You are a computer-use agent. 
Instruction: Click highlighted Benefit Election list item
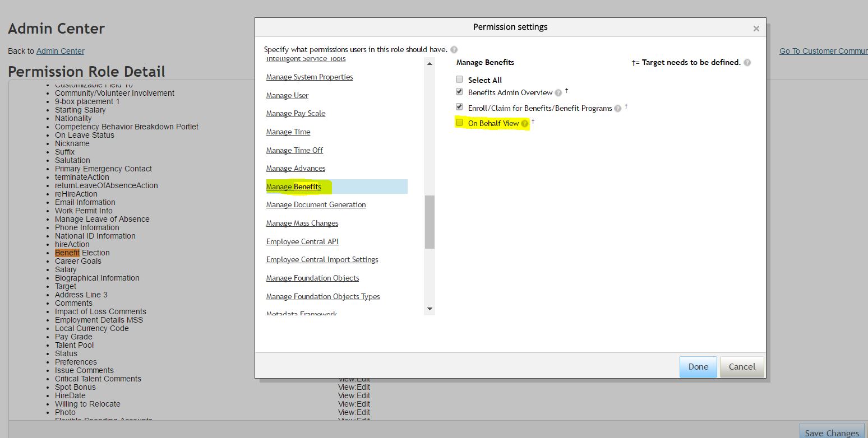[x=82, y=253]
